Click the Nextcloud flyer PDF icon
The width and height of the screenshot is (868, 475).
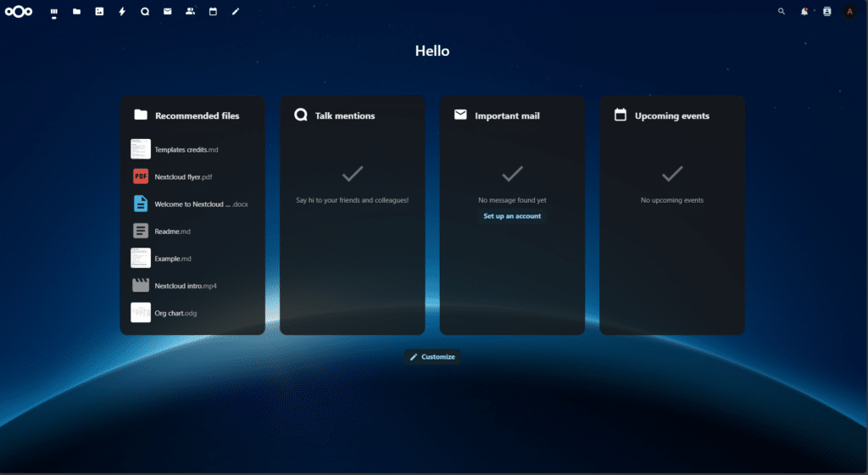tap(141, 176)
